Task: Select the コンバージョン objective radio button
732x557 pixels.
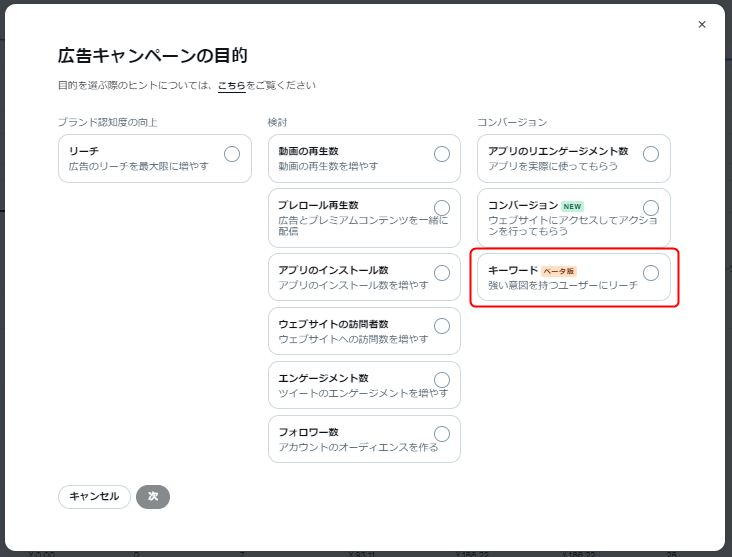Action: 651,208
